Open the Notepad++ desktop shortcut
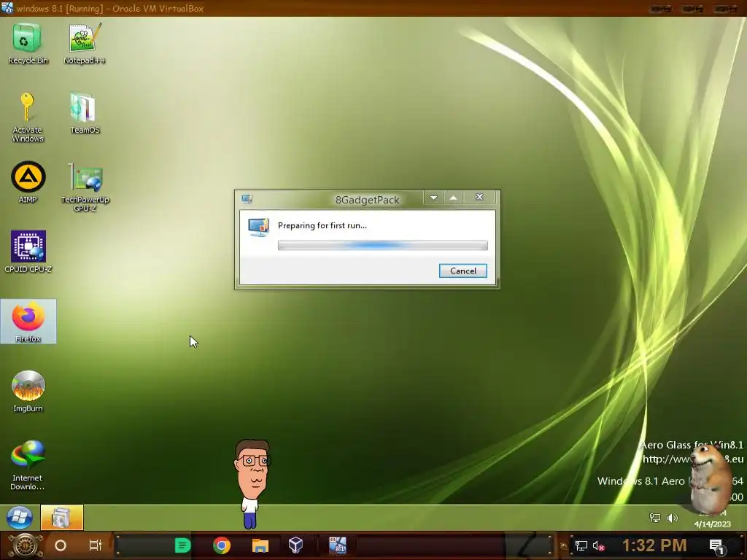The image size is (747, 560). click(x=85, y=43)
